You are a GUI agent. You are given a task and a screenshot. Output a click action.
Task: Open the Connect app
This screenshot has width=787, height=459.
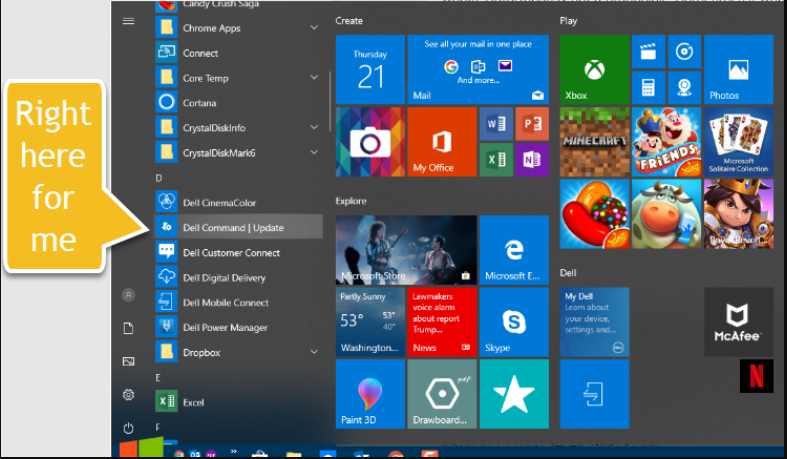(238, 53)
